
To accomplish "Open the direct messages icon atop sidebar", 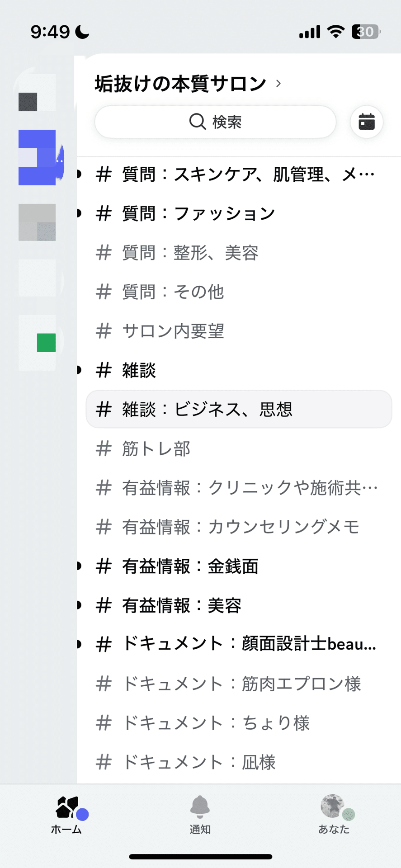I will point(36,94).
